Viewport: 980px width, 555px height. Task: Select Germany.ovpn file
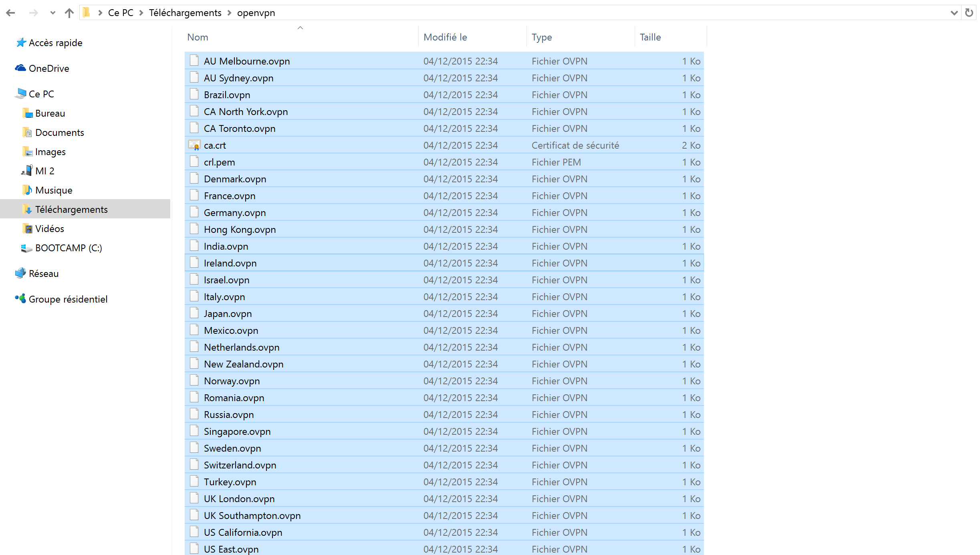pyautogui.click(x=444, y=212)
